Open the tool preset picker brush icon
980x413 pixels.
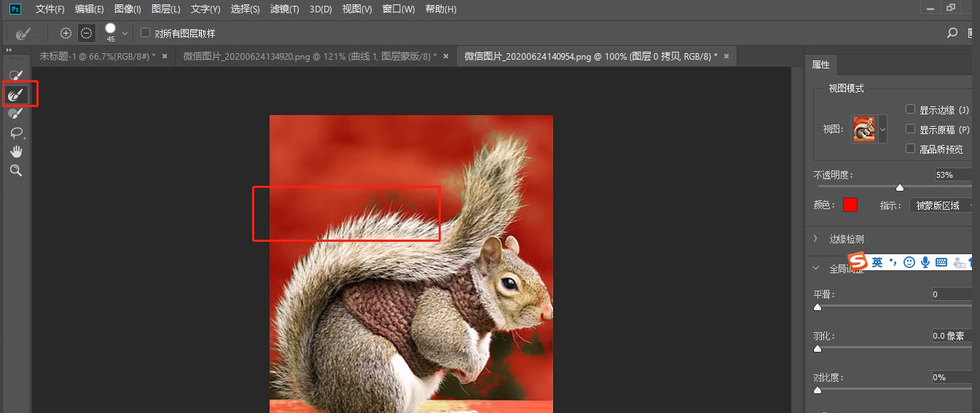pos(23,33)
